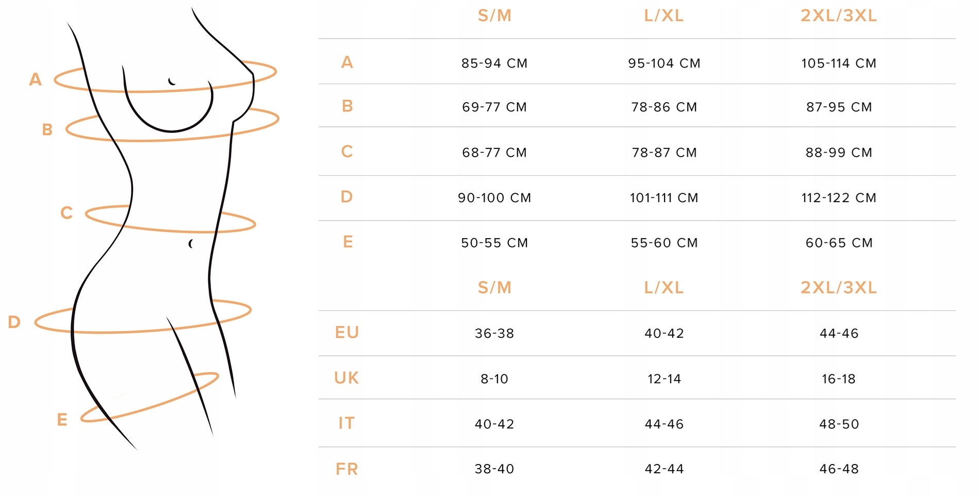
Task: Click the letter C beside the waist ellipse
Action: pos(66,213)
